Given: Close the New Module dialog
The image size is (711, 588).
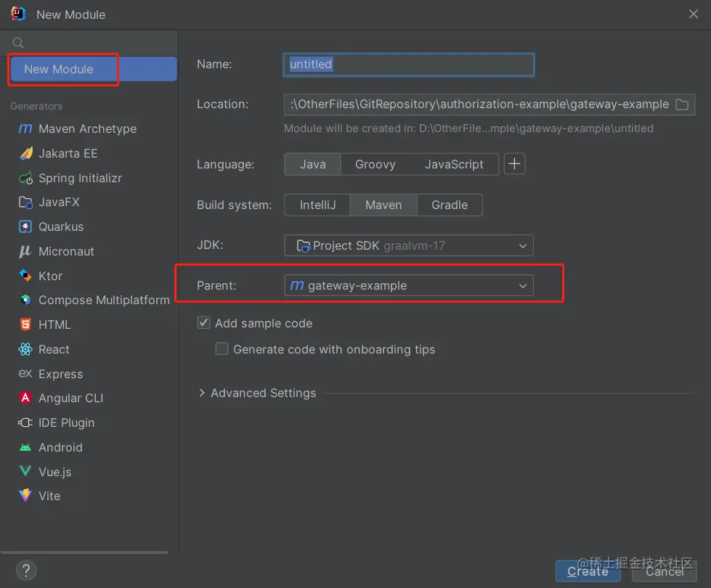Looking at the screenshot, I should tap(694, 14).
